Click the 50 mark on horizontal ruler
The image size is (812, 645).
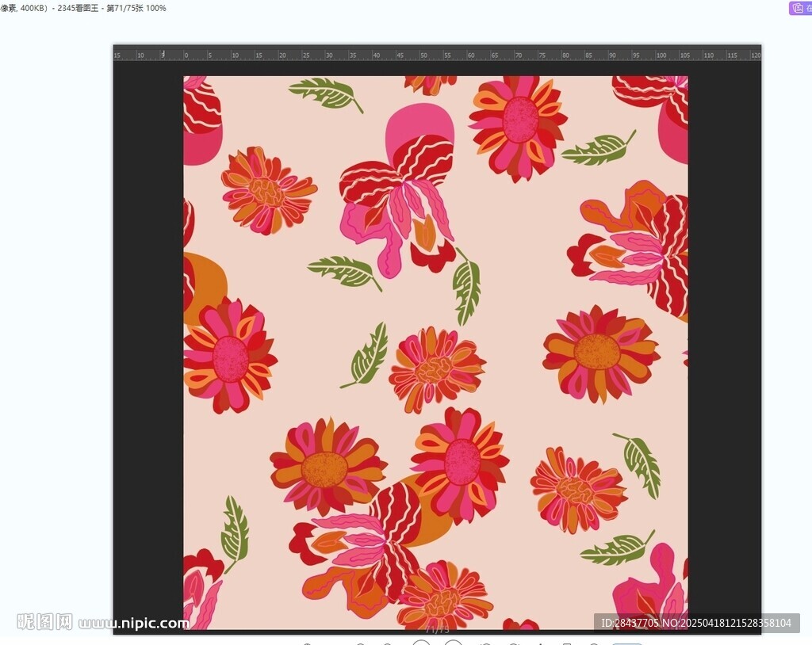(423, 55)
